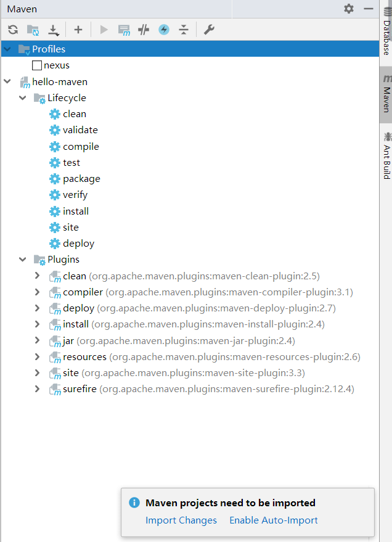Toggle Offline Mode in Maven toolbar
The width and height of the screenshot is (392, 542).
point(144,30)
